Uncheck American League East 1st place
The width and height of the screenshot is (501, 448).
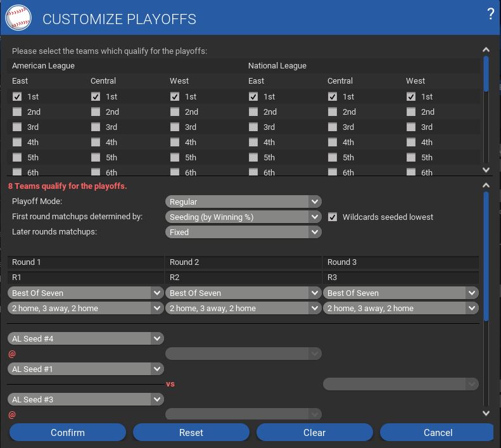pyautogui.click(x=17, y=97)
